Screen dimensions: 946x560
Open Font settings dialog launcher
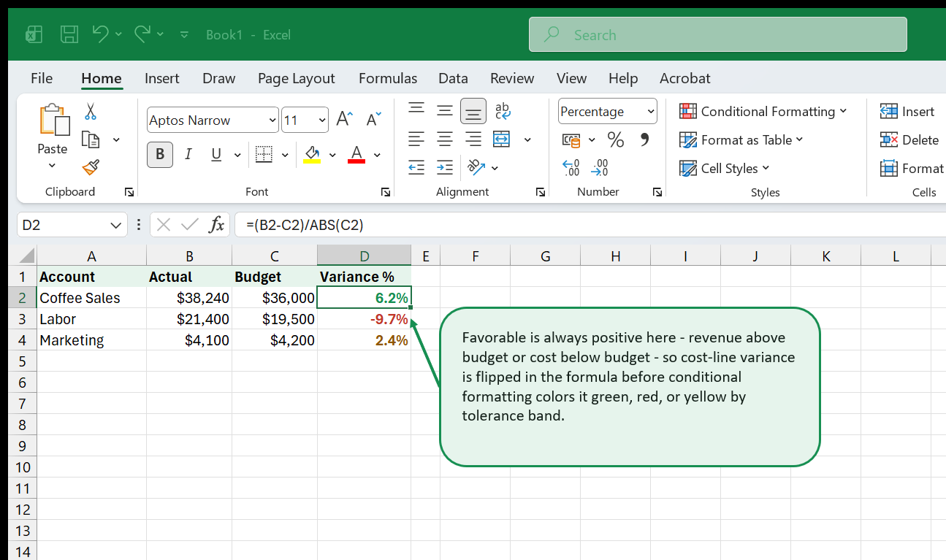(x=386, y=192)
